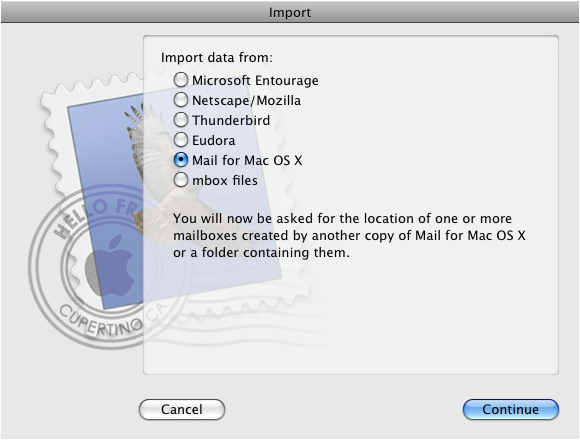Click the Cancel button
The height and width of the screenshot is (440, 580).
click(x=182, y=409)
